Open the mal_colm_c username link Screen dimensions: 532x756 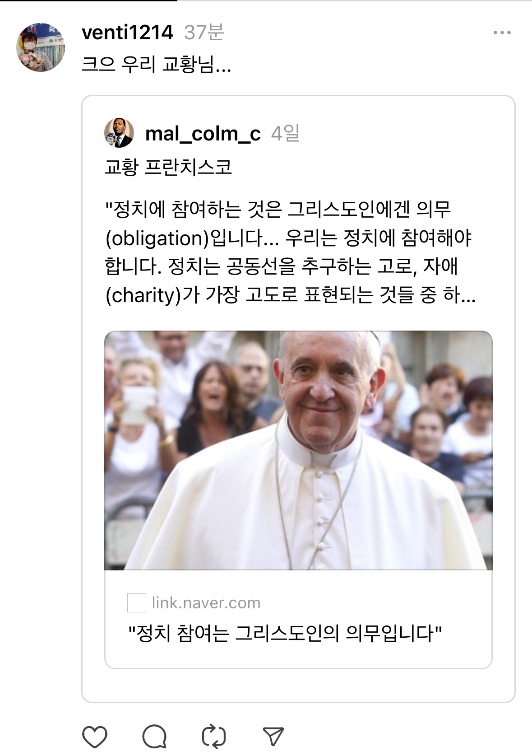tap(203, 134)
